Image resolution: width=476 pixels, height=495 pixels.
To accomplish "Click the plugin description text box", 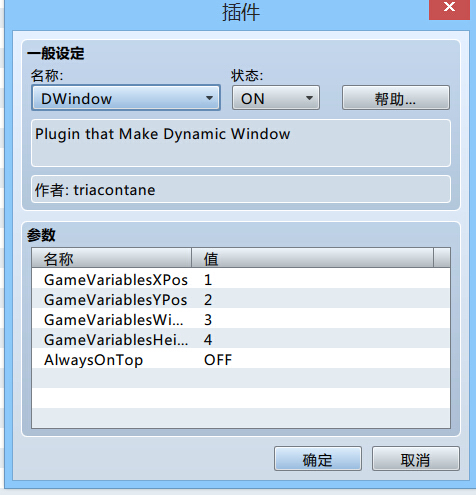I will [x=241, y=143].
